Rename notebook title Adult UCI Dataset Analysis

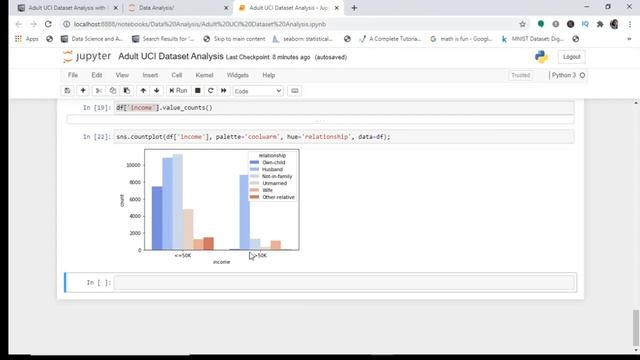(171, 56)
